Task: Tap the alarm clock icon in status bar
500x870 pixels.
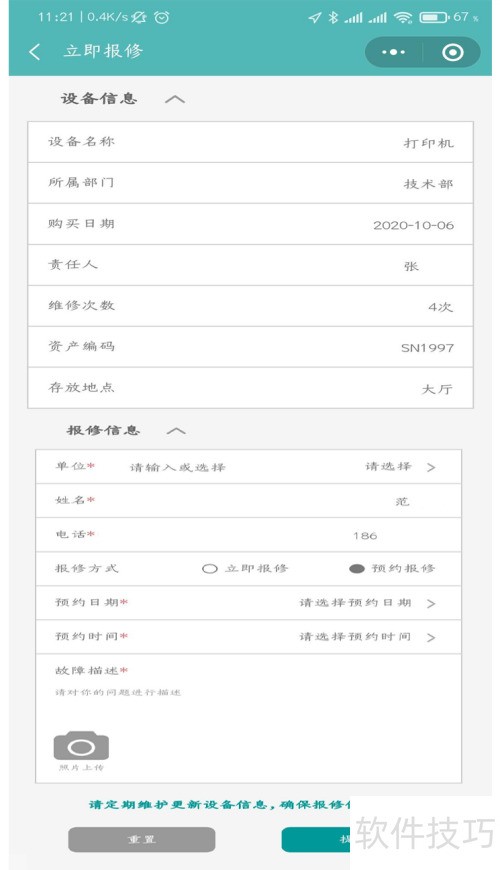Action: pyautogui.click(x=161, y=18)
